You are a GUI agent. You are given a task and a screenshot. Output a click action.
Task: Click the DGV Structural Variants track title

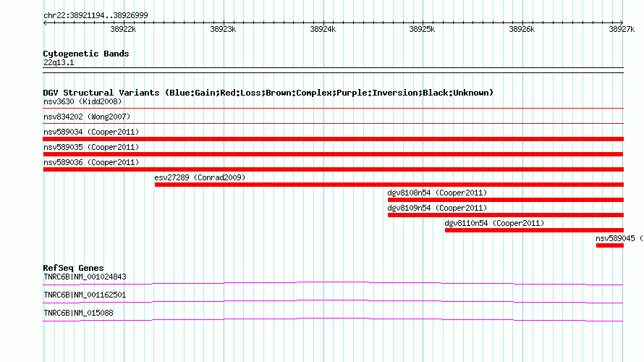click(268, 93)
